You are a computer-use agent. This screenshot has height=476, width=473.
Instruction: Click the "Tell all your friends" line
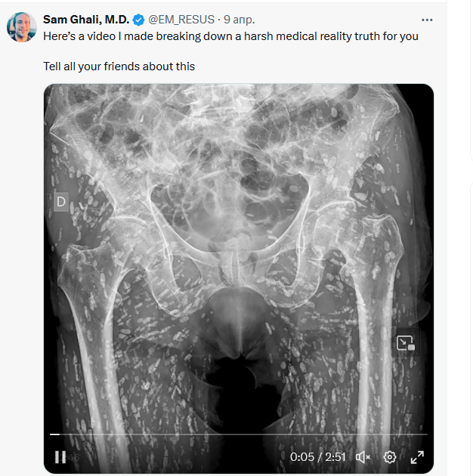click(x=119, y=66)
